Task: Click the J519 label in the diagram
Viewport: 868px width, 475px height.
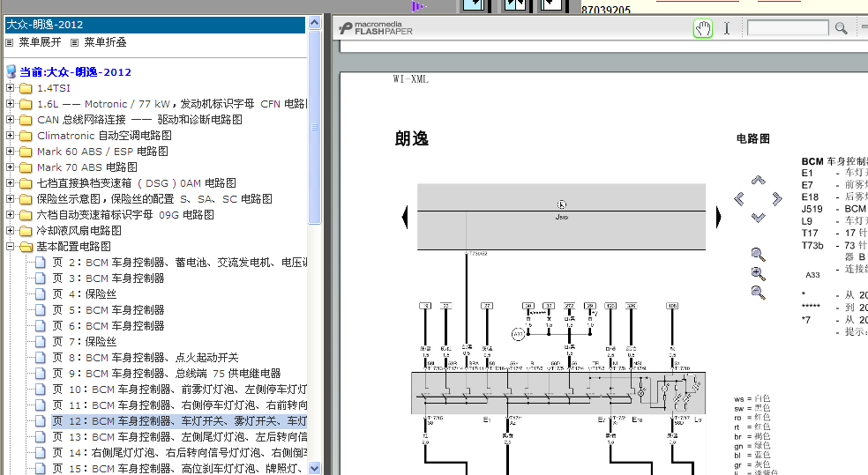Action: point(561,217)
